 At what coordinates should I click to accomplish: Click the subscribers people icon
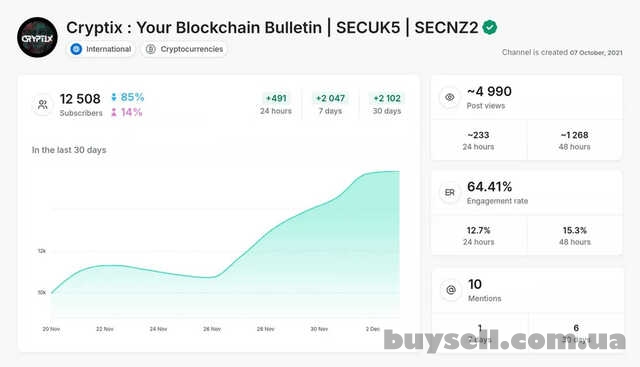tap(42, 105)
